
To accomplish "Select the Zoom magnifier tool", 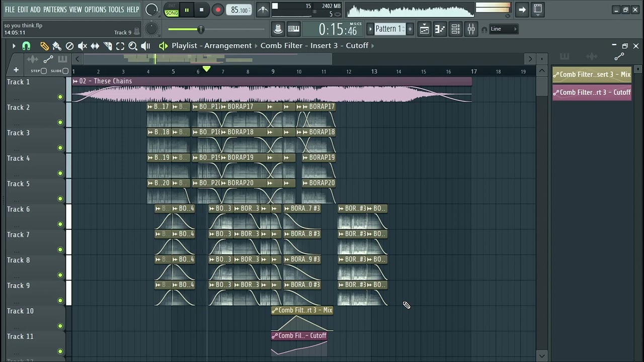I will tap(133, 46).
